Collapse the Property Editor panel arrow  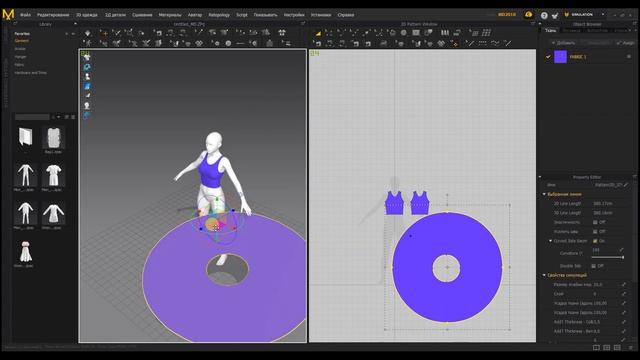(x=540, y=177)
